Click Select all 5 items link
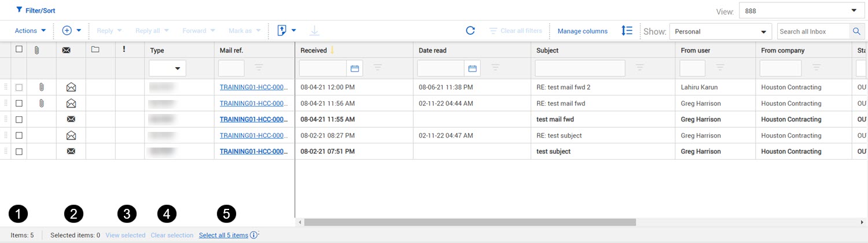This screenshot has height=243, width=868. point(223,235)
